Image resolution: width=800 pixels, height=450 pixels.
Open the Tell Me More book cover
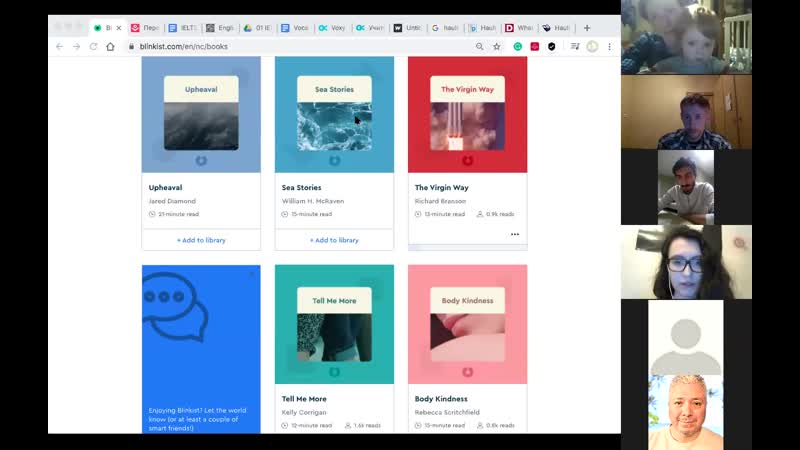pos(334,324)
